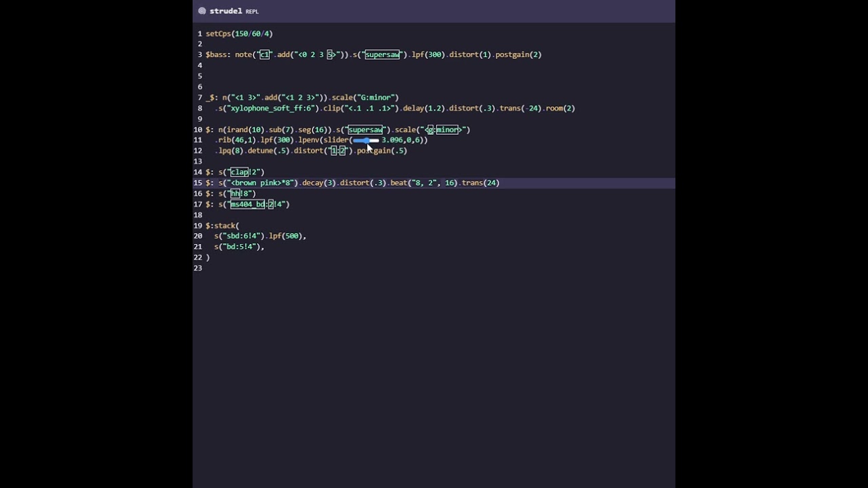The width and height of the screenshot is (868, 488).
Task: Click ".decay(3)" on line 15
Action: [317, 183]
